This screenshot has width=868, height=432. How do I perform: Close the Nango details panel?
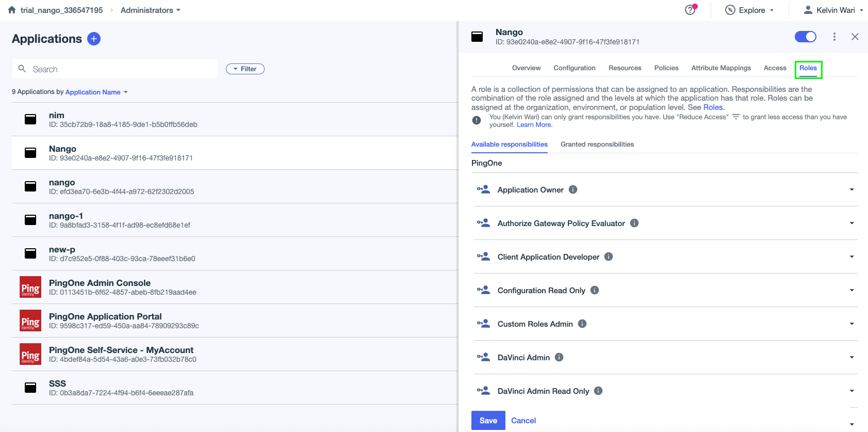(x=855, y=37)
